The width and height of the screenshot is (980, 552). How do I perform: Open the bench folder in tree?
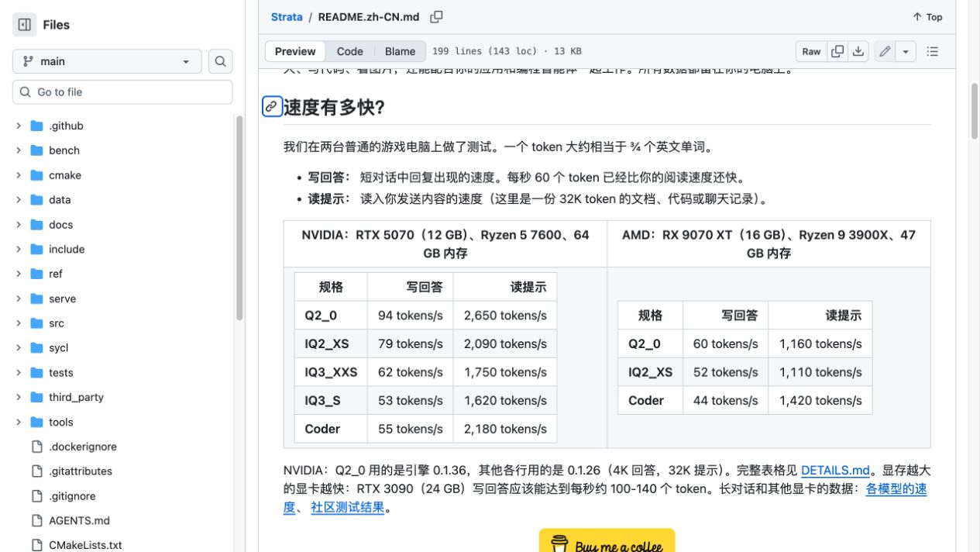point(64,150)
